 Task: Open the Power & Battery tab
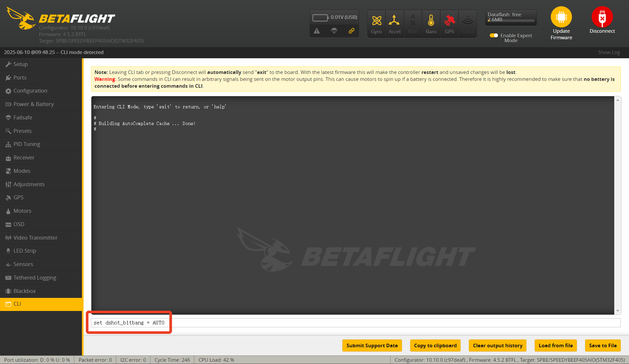pos(41,104)
